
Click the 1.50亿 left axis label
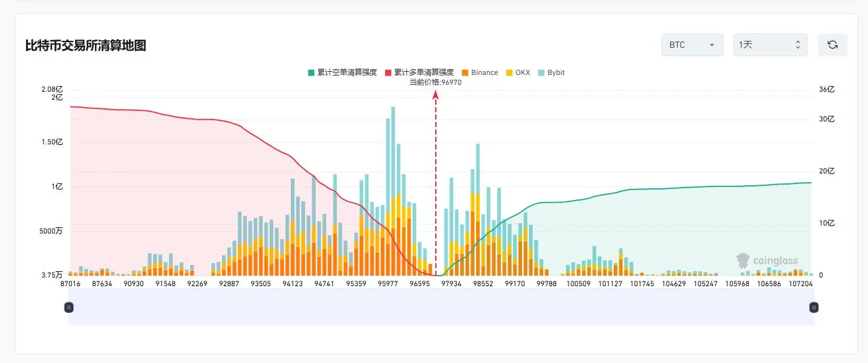click(53, 142)
